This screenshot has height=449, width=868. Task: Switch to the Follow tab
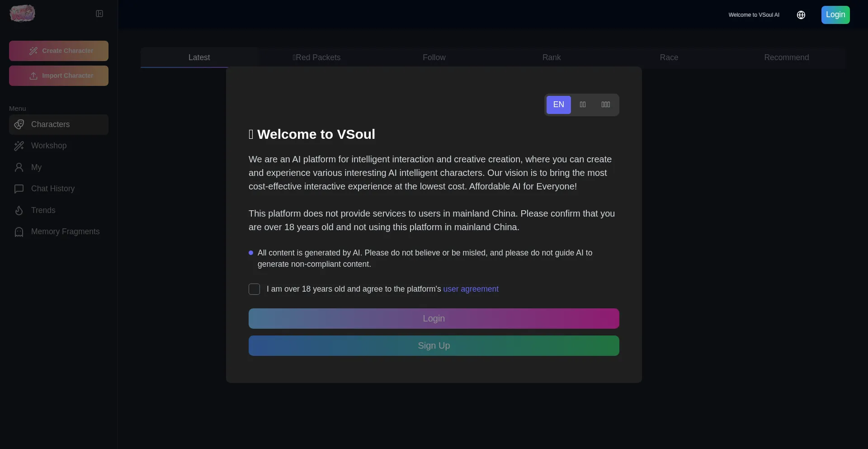pyautogui.click(x=434, y=57)
